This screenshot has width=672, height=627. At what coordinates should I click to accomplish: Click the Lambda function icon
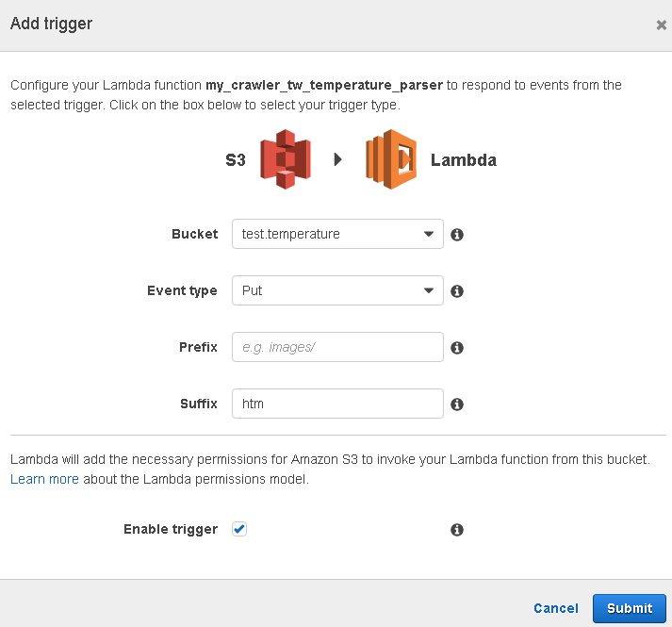[x=391, y=159]
